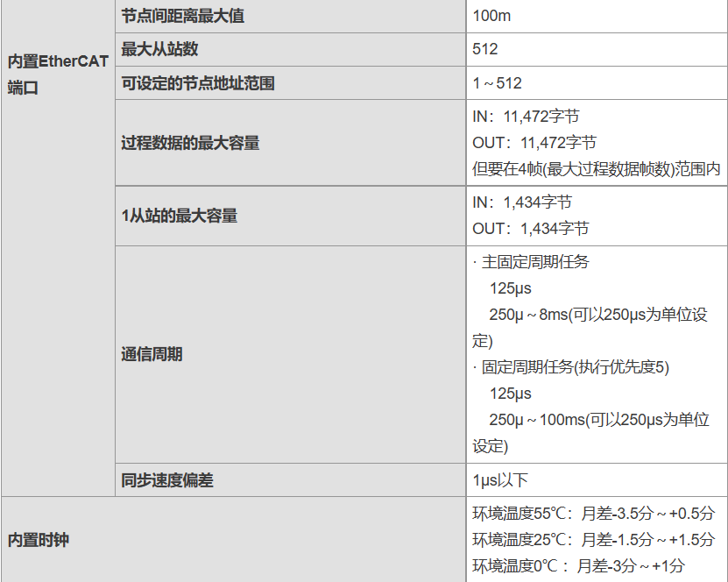Select the 同步速度偏差 label cell
This screenshot has width=728, height=582.
click(x=167, y=480)
